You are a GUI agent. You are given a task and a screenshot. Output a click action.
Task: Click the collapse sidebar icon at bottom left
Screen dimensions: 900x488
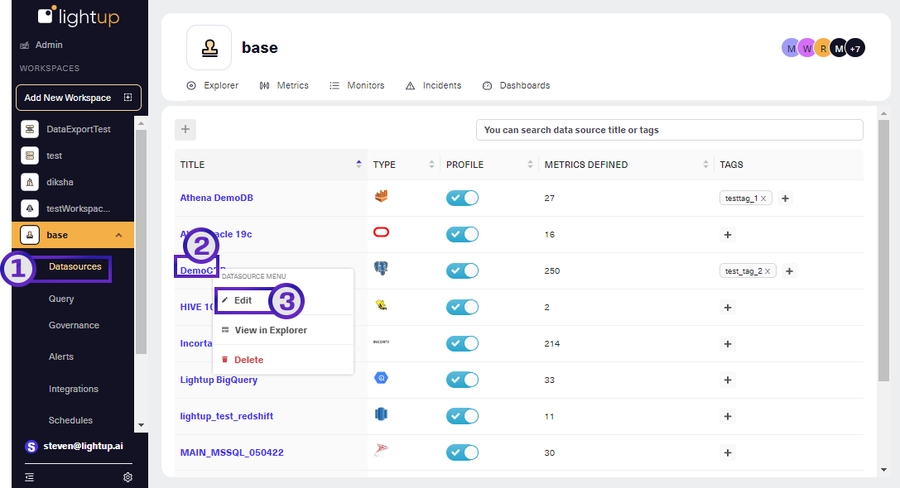(29, 477)
